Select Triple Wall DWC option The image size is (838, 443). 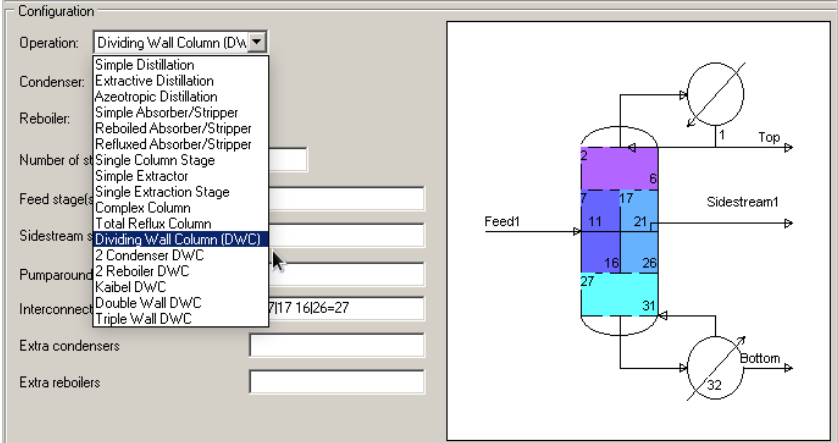point(141,319)
